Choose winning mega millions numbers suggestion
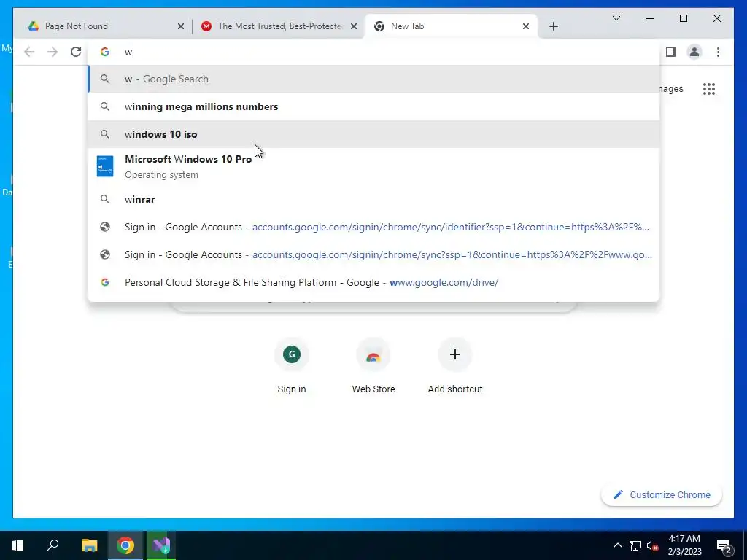 click(373, 106)
